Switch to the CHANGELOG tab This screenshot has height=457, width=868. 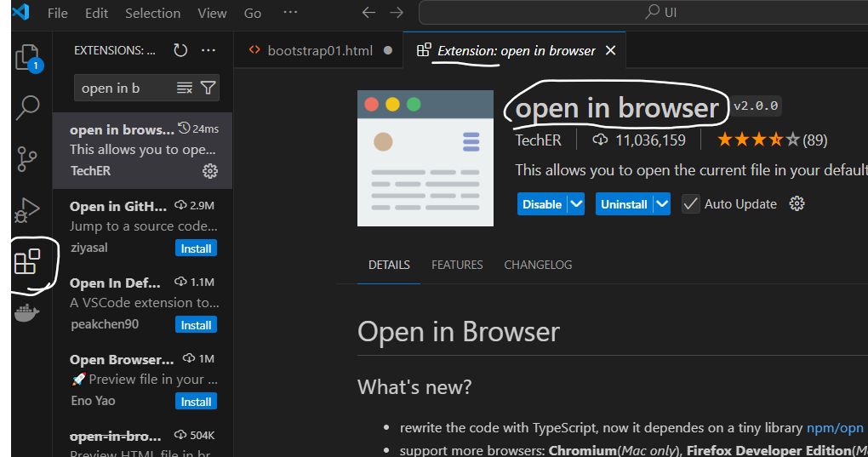(x=538, y=265)
